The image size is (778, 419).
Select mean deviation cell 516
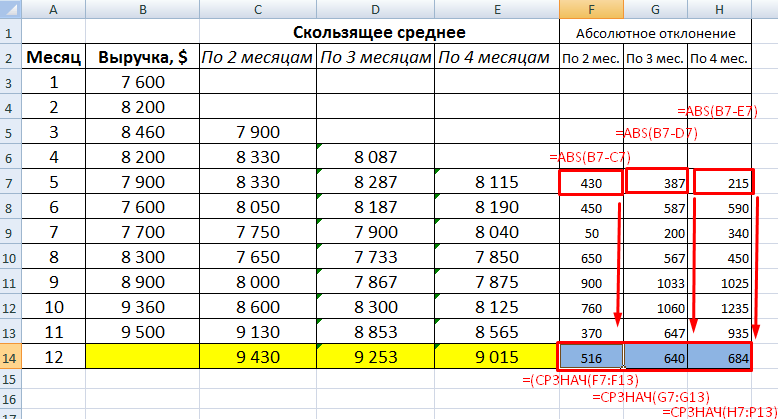[x=591, y=357]
